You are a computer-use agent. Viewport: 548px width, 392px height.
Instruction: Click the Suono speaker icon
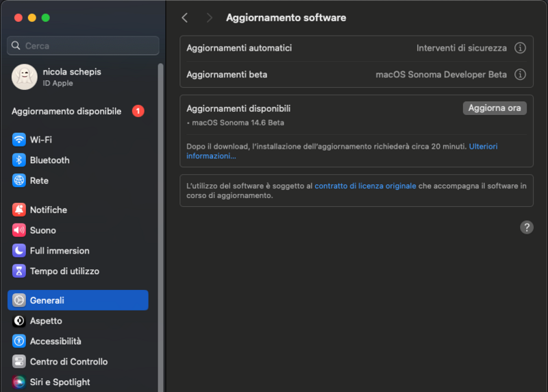click(19, 230)
